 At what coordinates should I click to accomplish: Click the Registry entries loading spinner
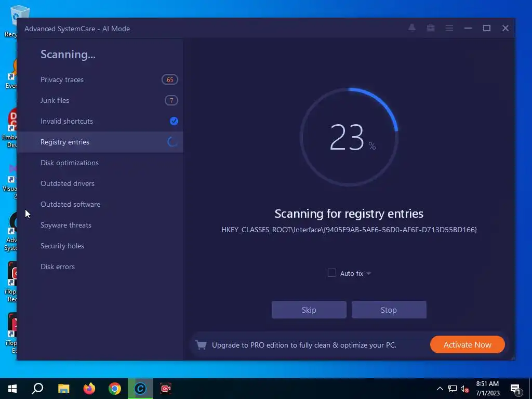[x=172, y=142]
